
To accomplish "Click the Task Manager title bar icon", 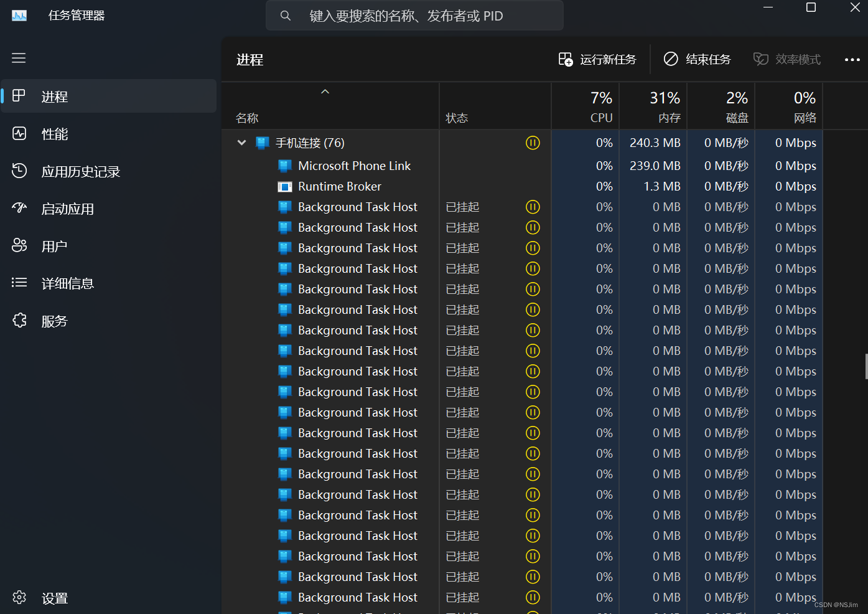I will (19, 16).
